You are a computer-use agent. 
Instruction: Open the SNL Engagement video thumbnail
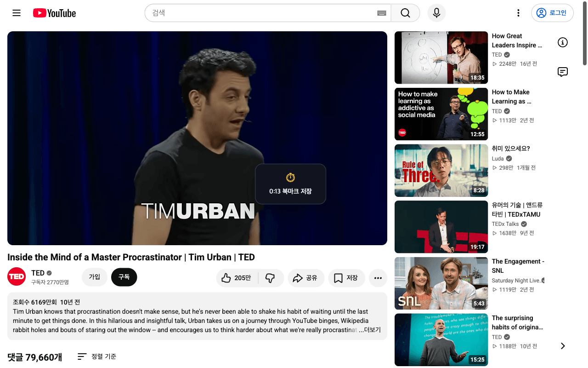441,283
